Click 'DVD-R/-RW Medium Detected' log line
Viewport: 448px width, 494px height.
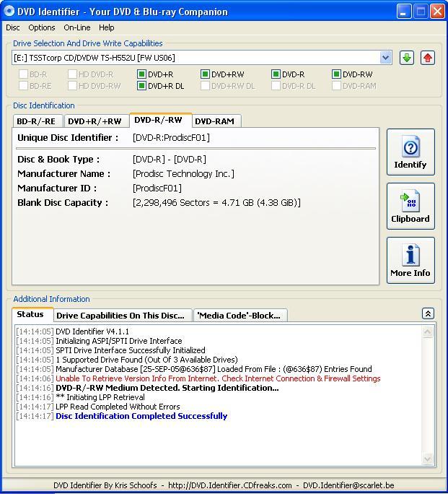(167, 388)
